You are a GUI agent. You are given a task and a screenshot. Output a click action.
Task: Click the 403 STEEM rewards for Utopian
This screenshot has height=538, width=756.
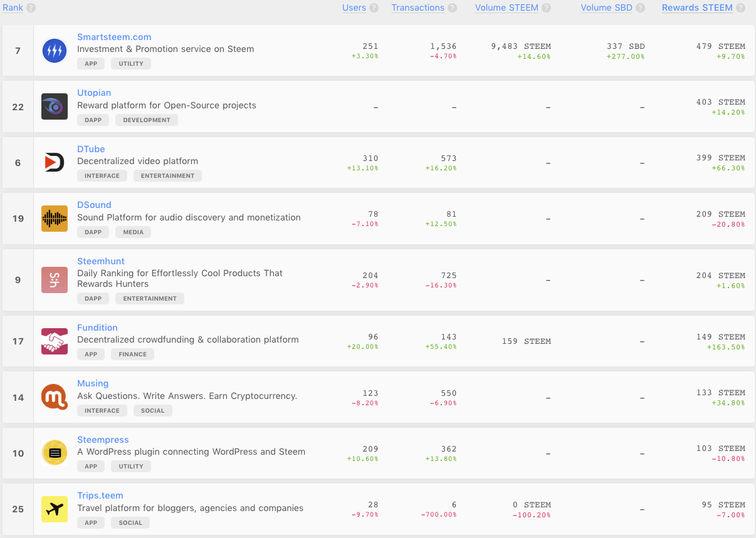point(721,102)
